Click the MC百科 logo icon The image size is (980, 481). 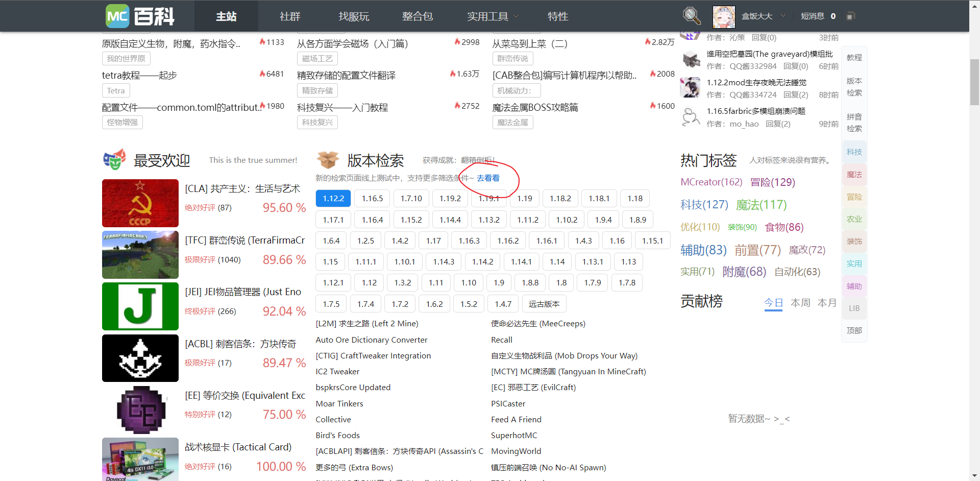[117, 16]
